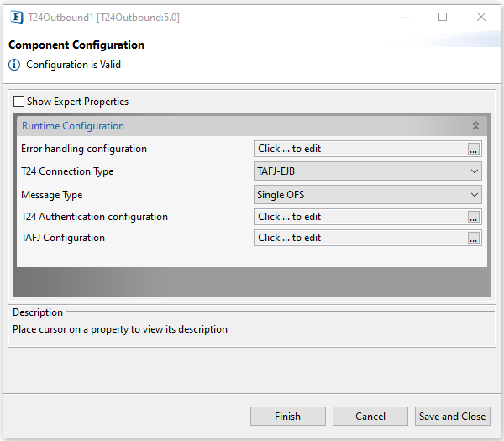Image resolution: width=504 pixels, height=441 pixels.
Task: Click the Cancel button
Action: [370, 417]
